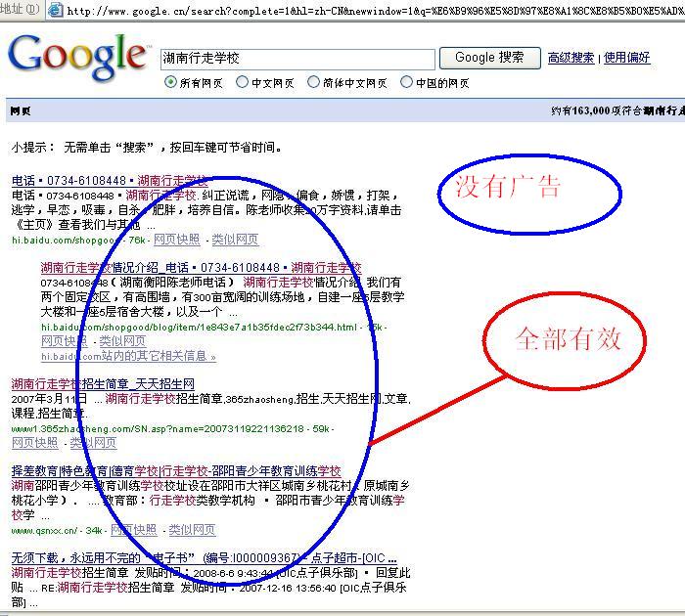The width and height of the screenshot is (685, 616).
Task: Open 网页快照 for hi.baidu.com/shopgood 76k result
Action: [x=176, y=240]
